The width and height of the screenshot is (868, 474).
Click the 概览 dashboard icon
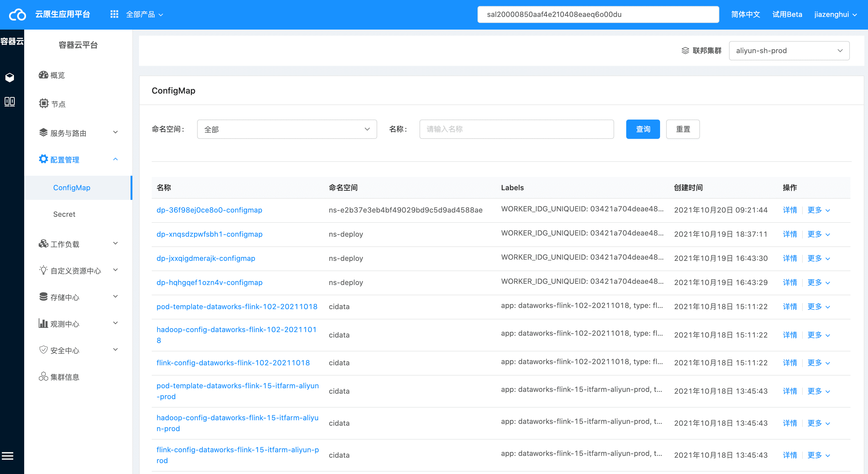click(x=43, y=75)
